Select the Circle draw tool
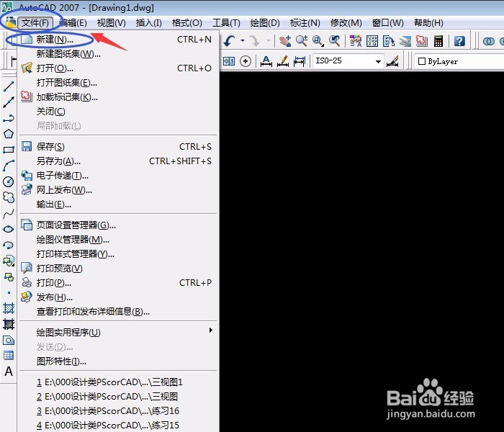Image resolution: width=504 pixels, height=432 pixels. (x=9, y=181)
